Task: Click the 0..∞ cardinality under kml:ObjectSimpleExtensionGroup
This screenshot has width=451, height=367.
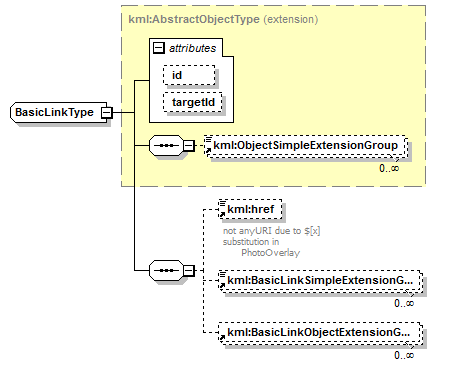Action: click(x=389, y=168)
